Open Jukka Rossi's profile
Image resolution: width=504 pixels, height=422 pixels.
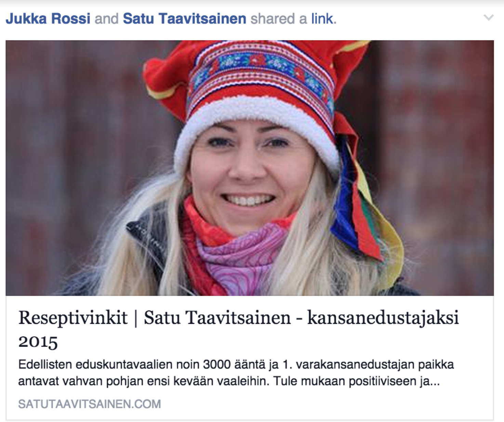click(48, 18)
